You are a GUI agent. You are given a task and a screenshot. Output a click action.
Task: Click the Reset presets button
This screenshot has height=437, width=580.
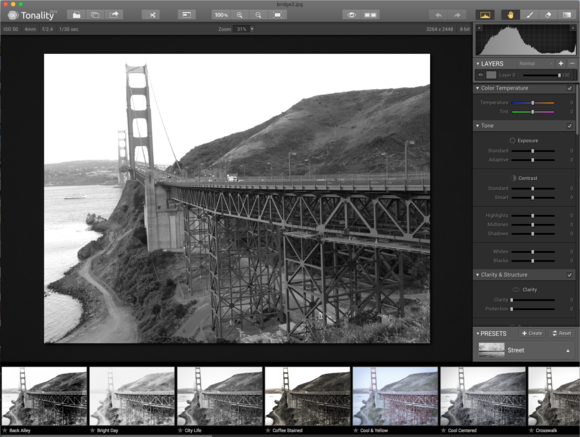coord(562,333)
